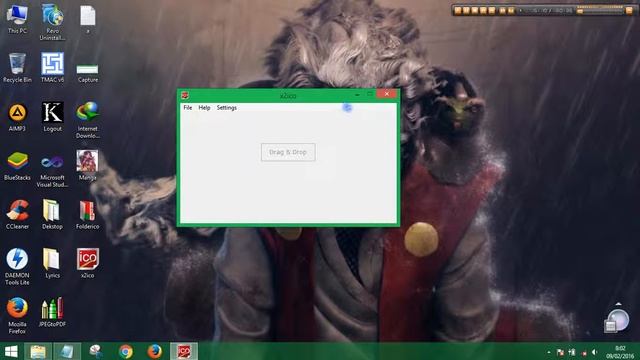Open Firefox from the taskbar
Image resolution: width=640 pixels, height=360 pixels.
tap(154, 351)
